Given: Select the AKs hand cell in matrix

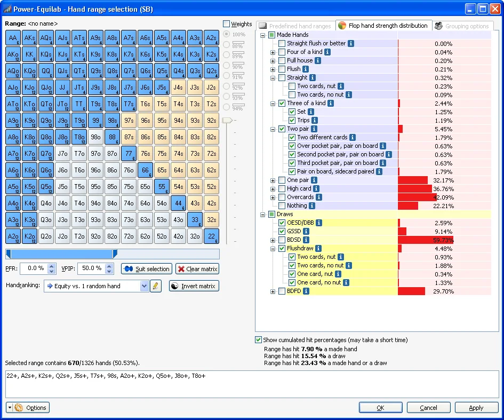Looking at the screenshot, I should pyautogui.click(x=30, y=38).
